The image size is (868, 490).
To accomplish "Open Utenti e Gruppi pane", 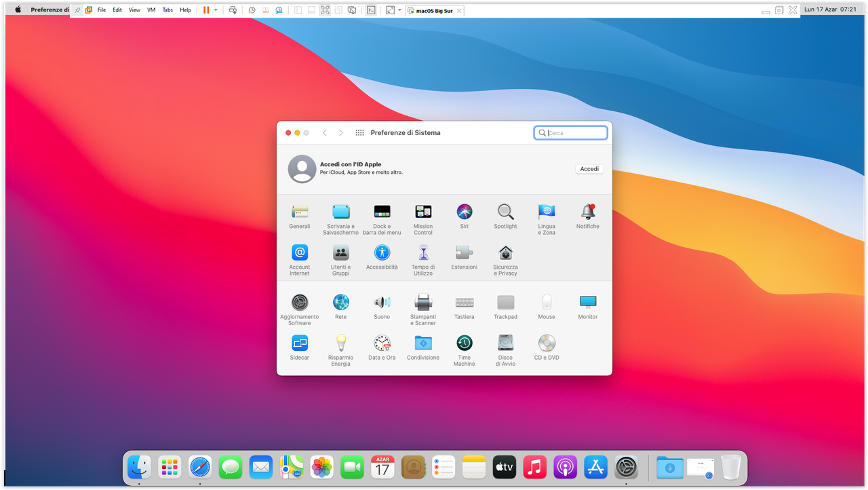I will (340, 260).
